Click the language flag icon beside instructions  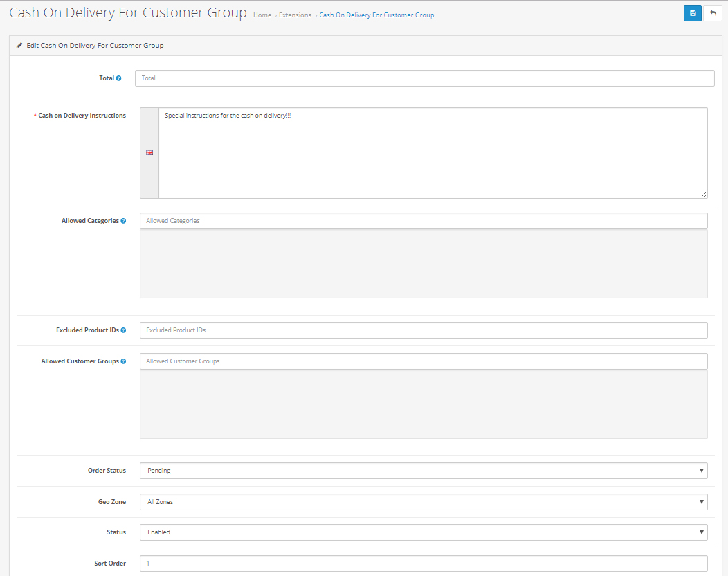149,153
